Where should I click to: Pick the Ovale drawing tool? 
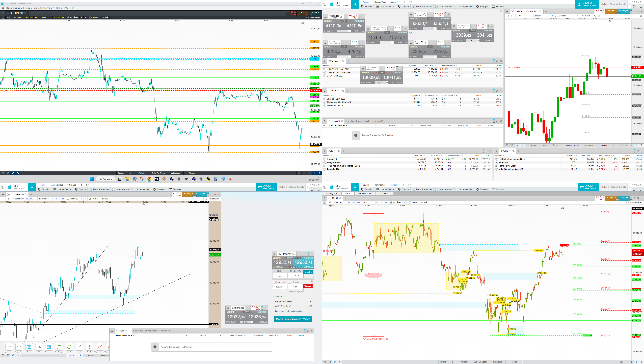click(69, 347)
